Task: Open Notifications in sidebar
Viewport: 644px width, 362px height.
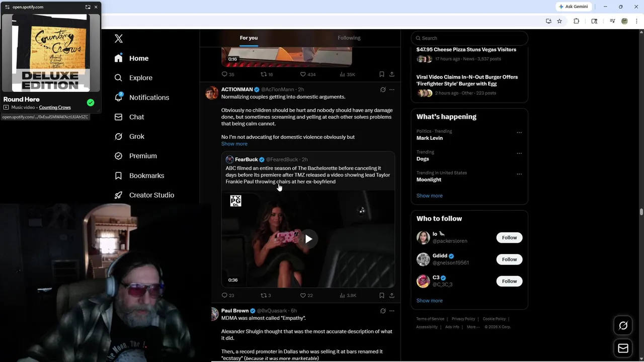Action: pyautogui.click(x=141, y=98)
